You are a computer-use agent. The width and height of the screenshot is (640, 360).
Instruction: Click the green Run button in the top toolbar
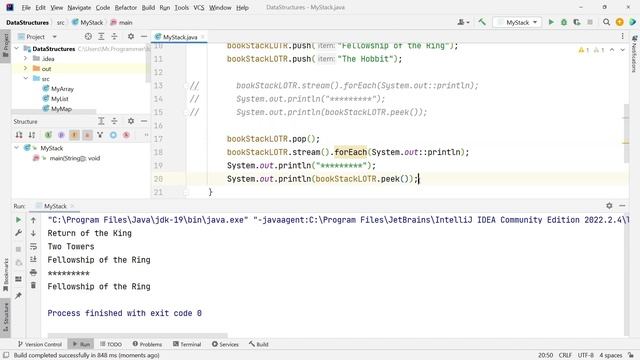point(551,22)
